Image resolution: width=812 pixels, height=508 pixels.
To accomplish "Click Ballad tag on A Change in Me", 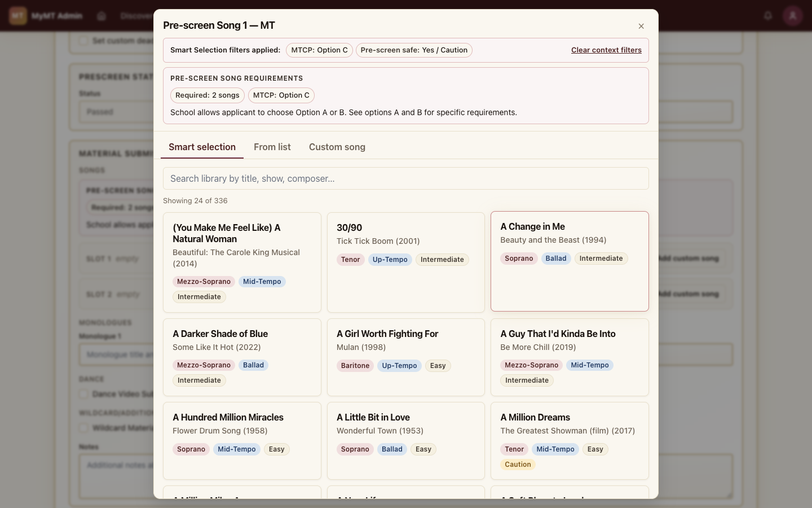I will point(556,259).
